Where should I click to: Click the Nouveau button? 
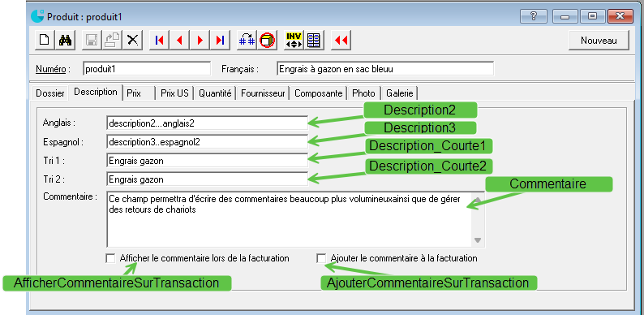(599, 41)
